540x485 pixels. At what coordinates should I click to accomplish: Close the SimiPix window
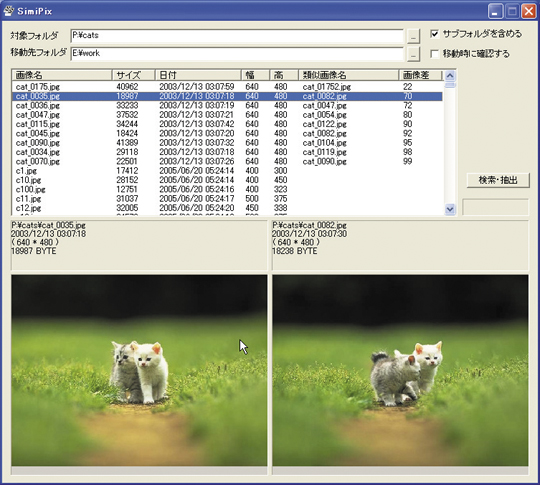(x=528, y=12)
